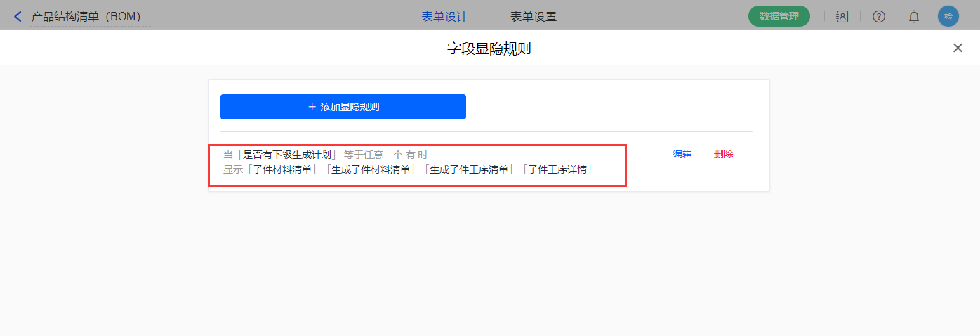This screenshot has height=336, width=980.
Task: Switch to the 表单设置 tab
Action: tap(533, 17)
